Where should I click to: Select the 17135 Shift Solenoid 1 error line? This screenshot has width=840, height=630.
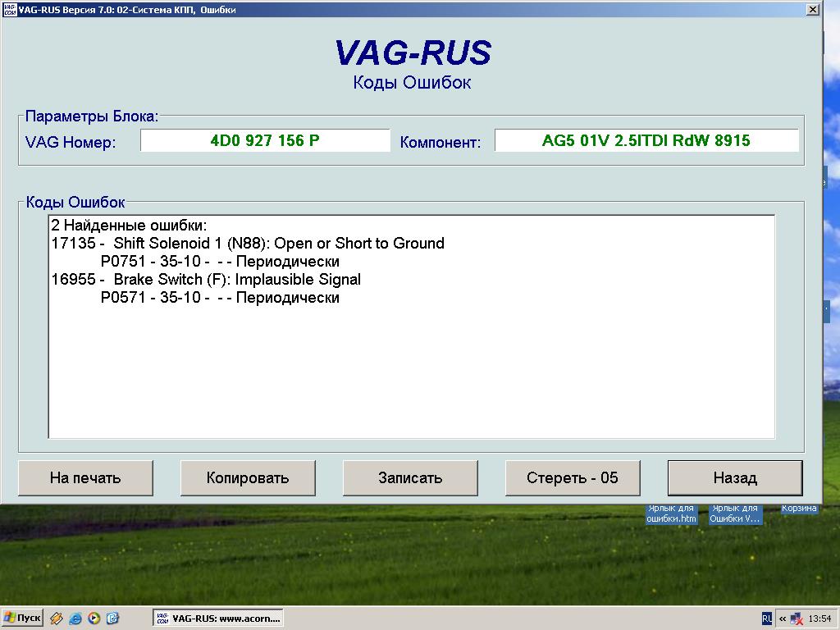point(248,243)
